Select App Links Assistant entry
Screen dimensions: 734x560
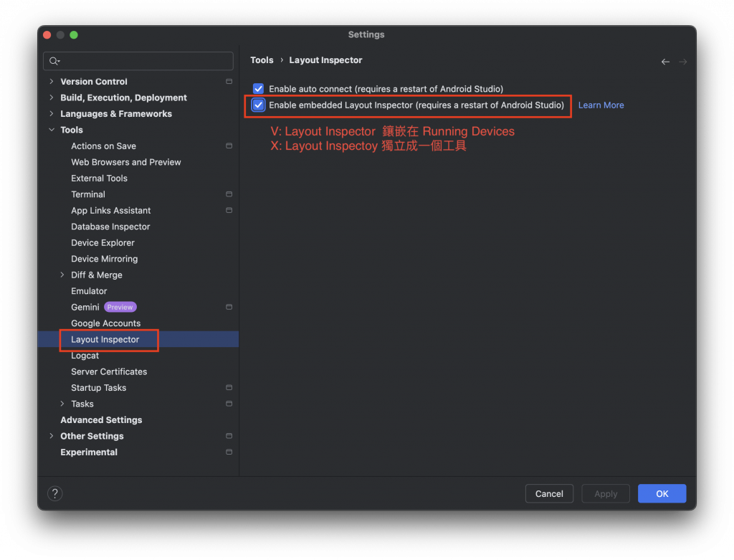[111, 211]
